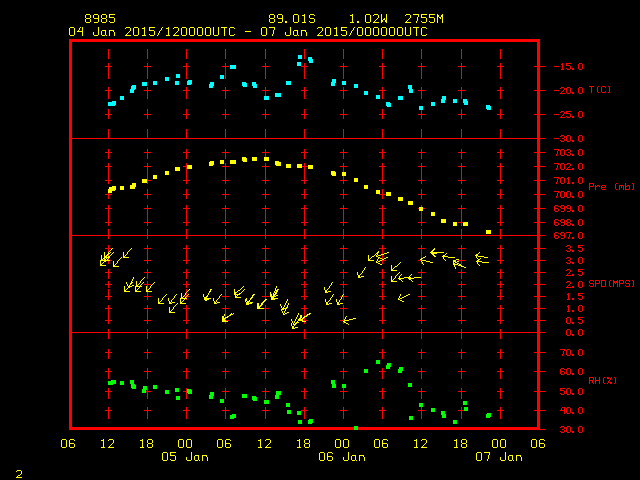The image size is (640, 480).
Task: Click the 00 hour label above 05 Jan
Action: pyautogui.click(x=185, y=444)
